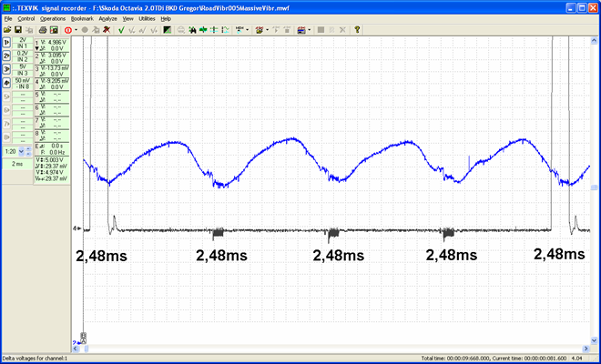Open the dropdown arrow next to the record icon
Viewport: 601px width, 364px height.
click(76, 30)
